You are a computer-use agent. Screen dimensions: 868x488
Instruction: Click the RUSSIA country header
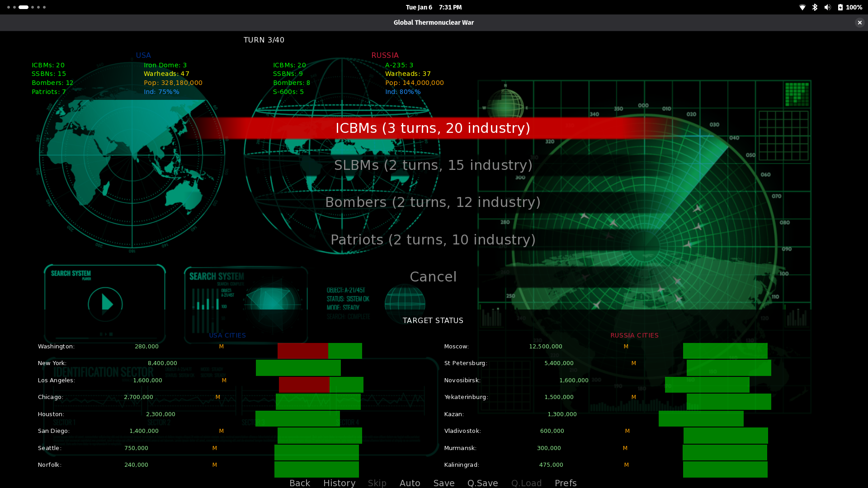pyautogui.click(x=385, y=55)
